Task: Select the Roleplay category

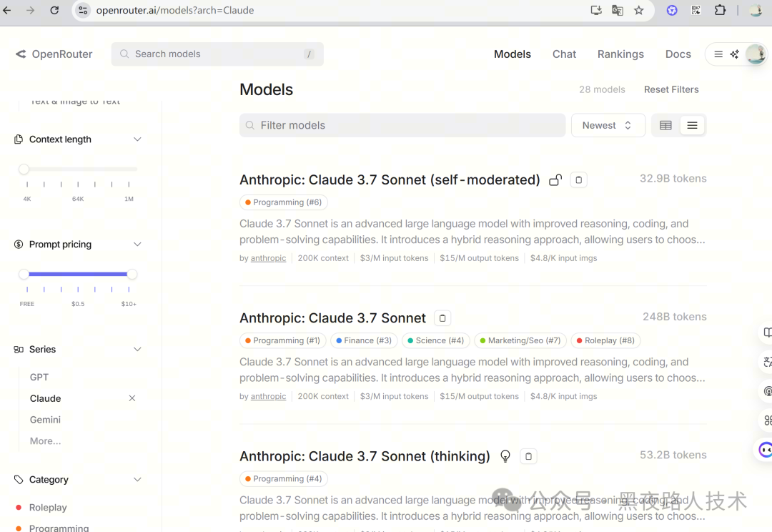Action: tap(48, 508)
